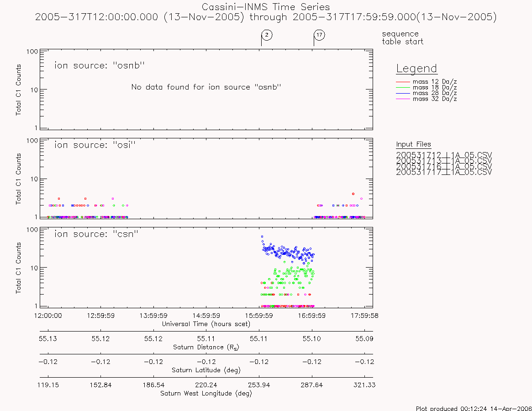Click the 12:00:00 tick label on time axis
Viewport: 532px width, 411px height.
pos(48,316)
